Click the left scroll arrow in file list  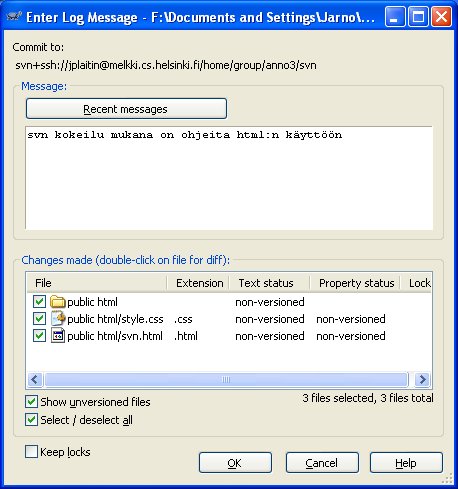click(35, 379)
